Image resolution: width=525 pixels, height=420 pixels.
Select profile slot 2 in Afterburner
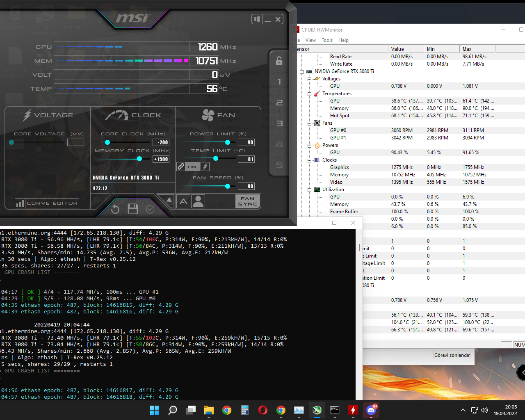(x=279, y=103)
